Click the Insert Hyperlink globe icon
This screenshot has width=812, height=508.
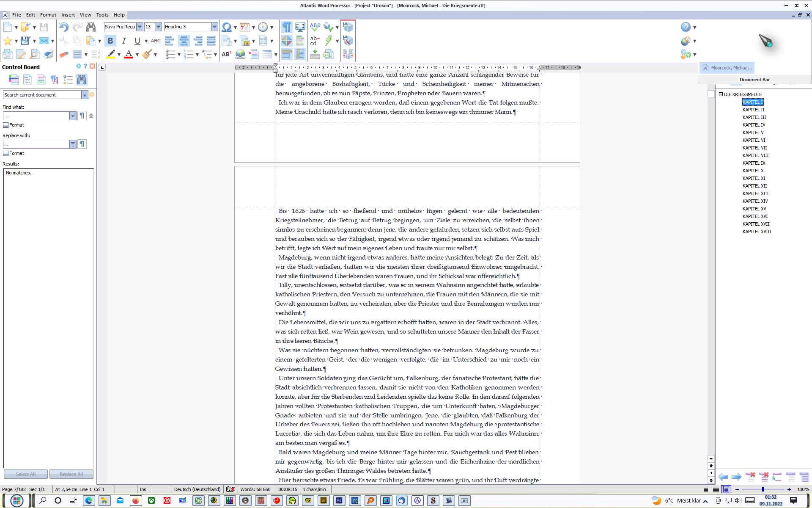[x=240, y=54]
